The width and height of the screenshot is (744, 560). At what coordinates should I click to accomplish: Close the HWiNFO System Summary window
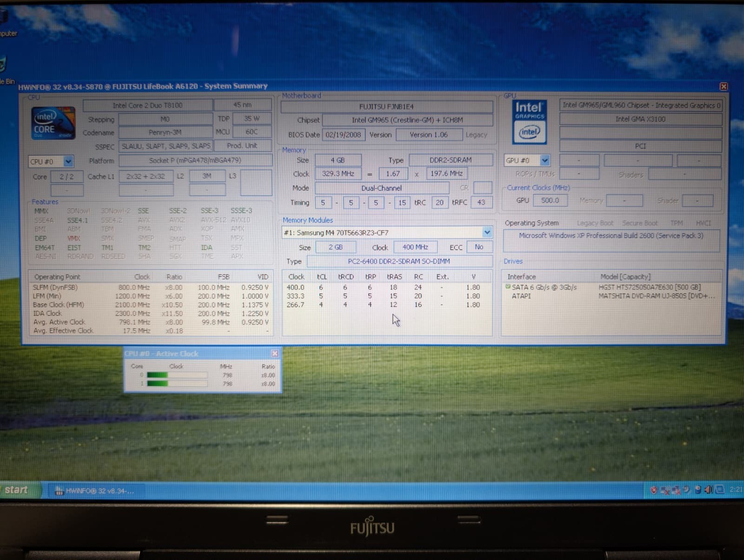pyautogui.click(x=724, y=87)
